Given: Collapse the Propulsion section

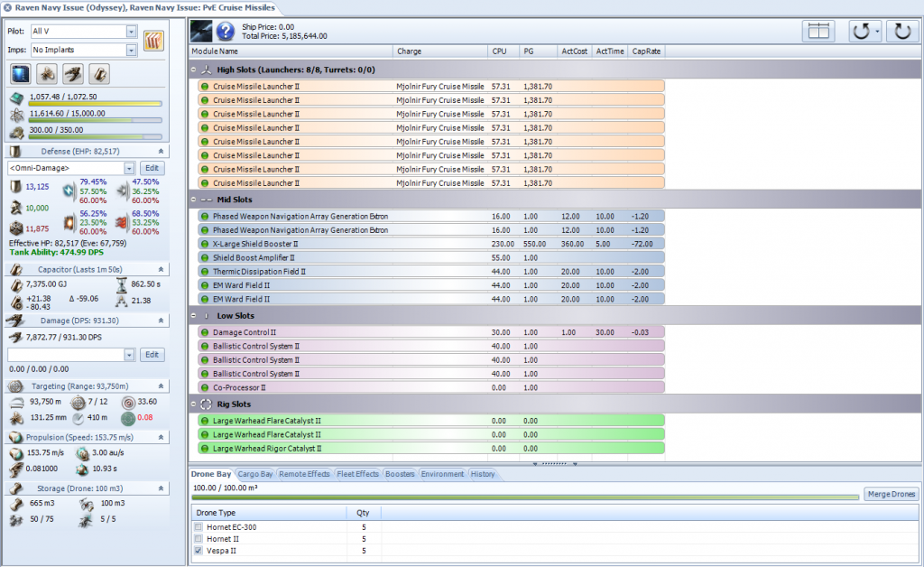Looking at the screenshot, I should point(161,437).
